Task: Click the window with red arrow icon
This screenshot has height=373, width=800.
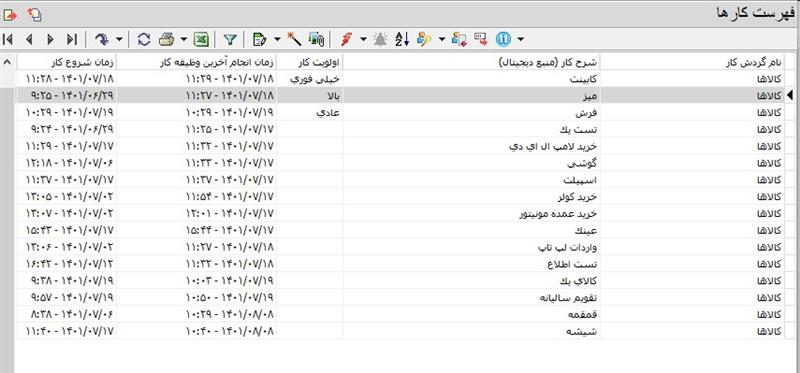Action: tap(481, 39)
